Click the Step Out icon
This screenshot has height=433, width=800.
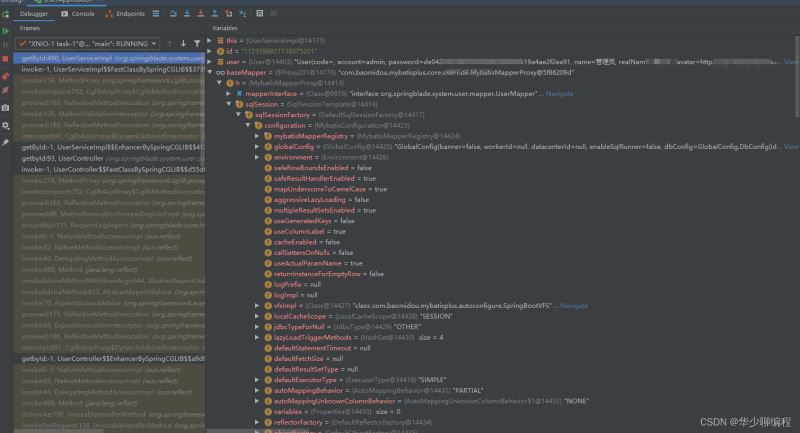pos(215,14)
